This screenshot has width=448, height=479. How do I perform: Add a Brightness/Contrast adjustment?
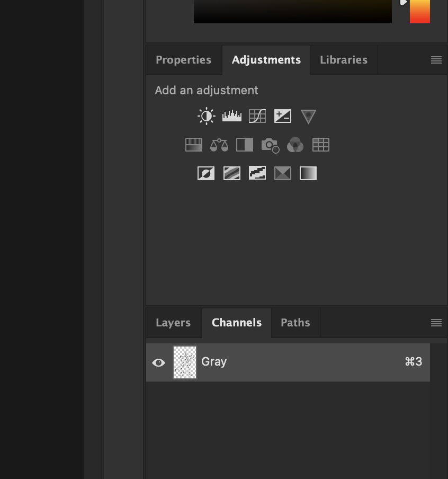(x=206, y=116)
